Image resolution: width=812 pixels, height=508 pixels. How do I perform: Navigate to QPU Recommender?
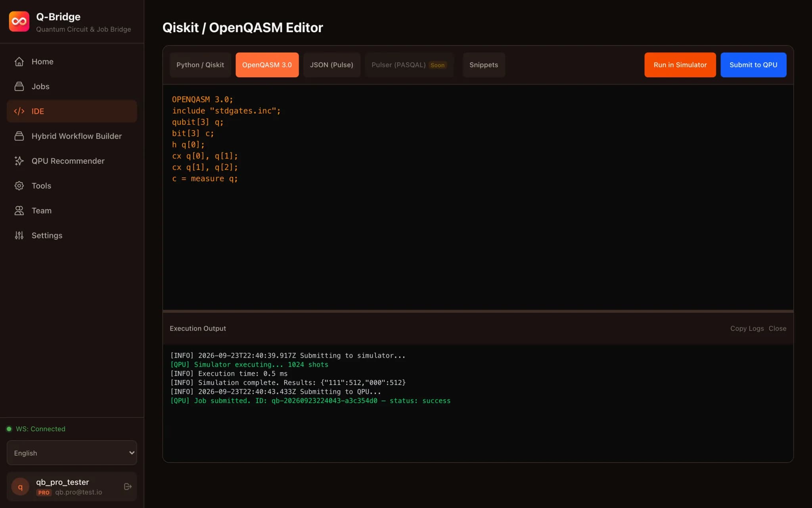click(72, 161)
